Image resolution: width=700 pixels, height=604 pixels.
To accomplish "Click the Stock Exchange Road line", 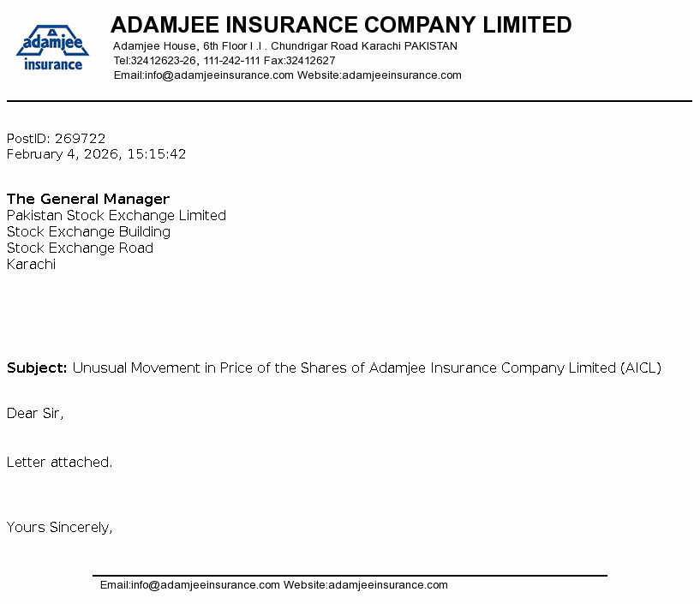I will [81, 248].
